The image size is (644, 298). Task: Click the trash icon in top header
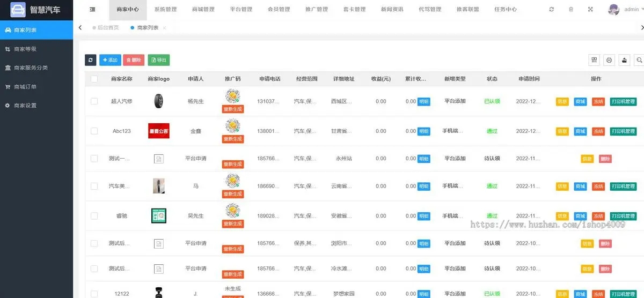click(571, 9)
